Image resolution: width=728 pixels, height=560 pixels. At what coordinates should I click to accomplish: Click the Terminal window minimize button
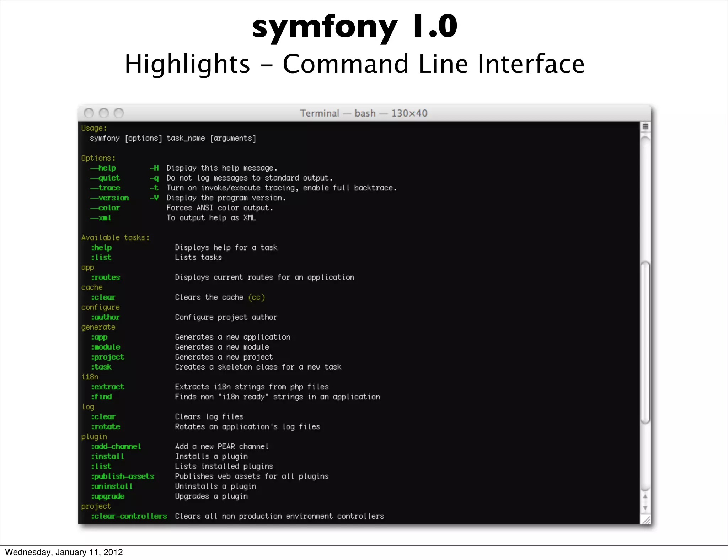point(104,113)
